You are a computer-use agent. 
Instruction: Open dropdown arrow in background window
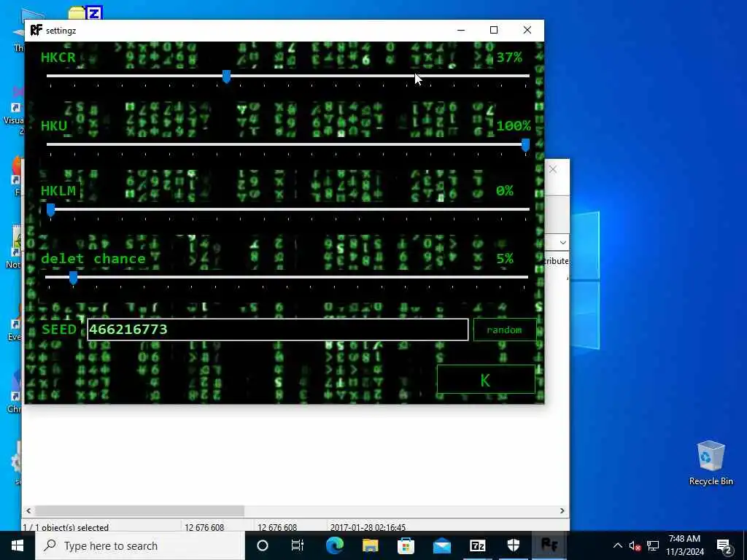(x=562, y=243)
